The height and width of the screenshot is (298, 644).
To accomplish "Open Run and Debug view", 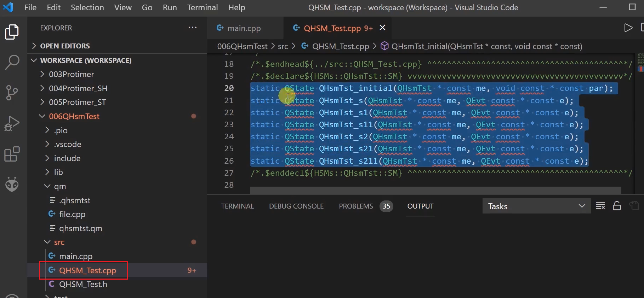I will tap(12, 123).
